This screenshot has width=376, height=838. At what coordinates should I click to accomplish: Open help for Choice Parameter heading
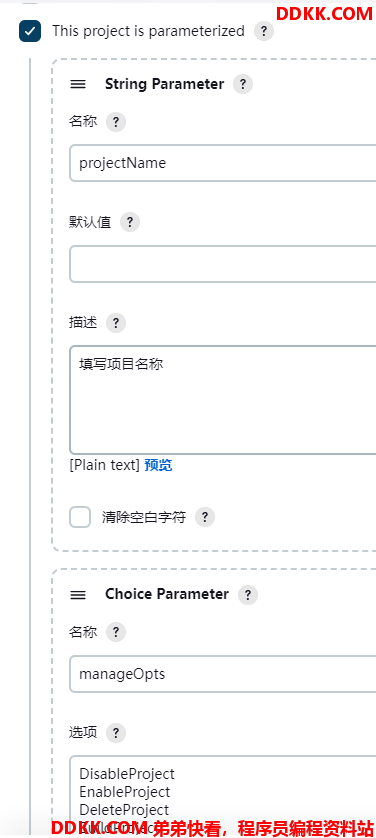pos(248,595)
